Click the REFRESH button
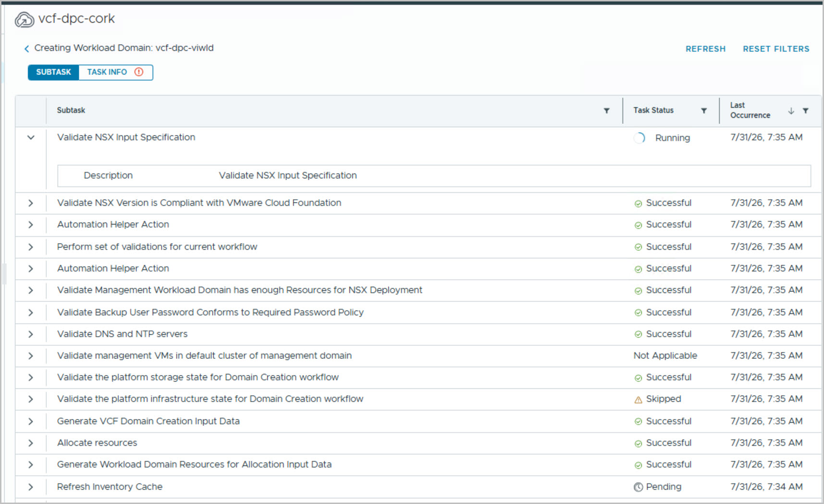This screenshot has width=824, height=504. coord(705,49)
